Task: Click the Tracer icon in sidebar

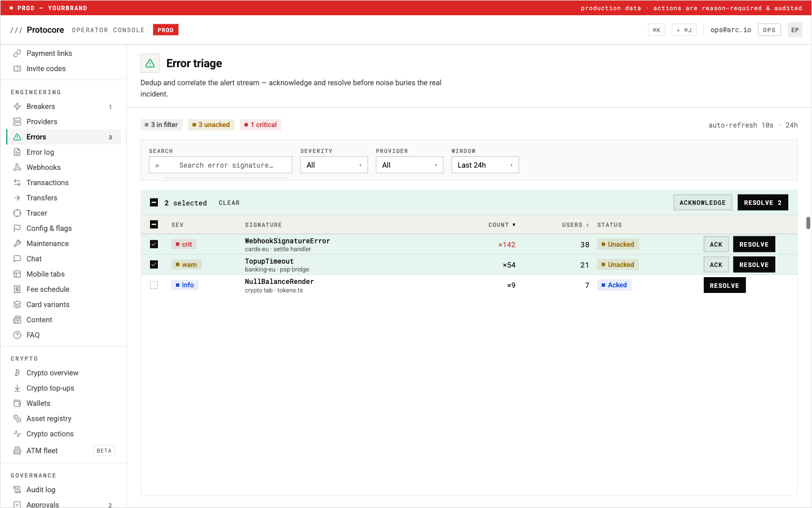Action: coord(17,213)
